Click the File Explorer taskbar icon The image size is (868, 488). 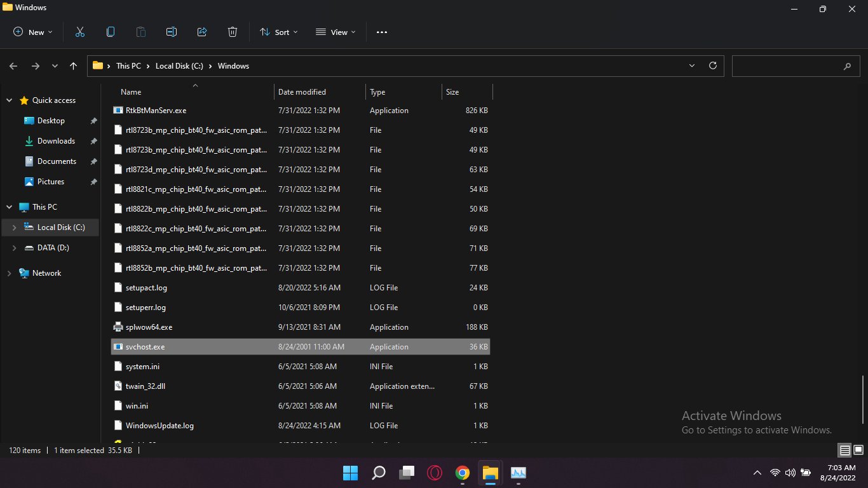coord(491,473)
